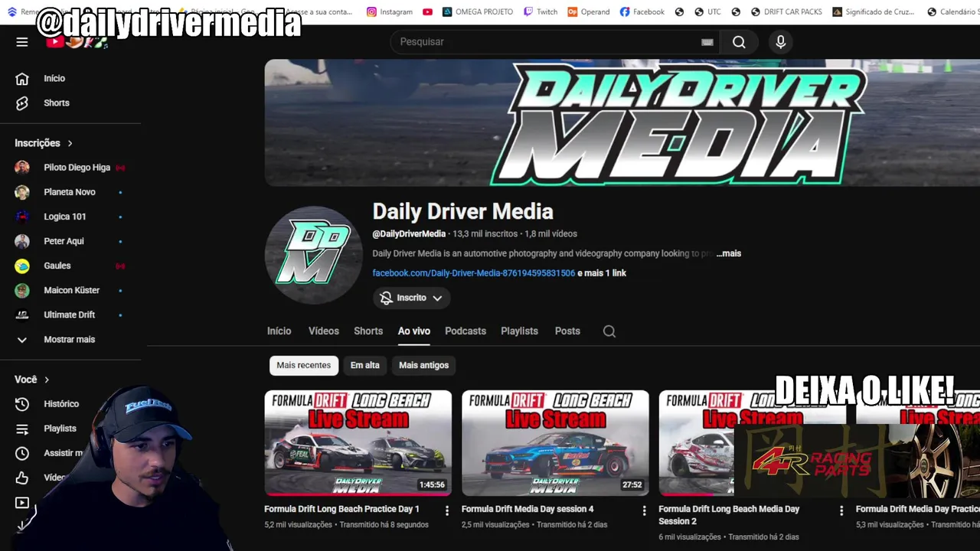Open Formula Drift Long Beach Practice Day 1 title
The width and height of the screenshot is (980, 551).
(341, 509)
